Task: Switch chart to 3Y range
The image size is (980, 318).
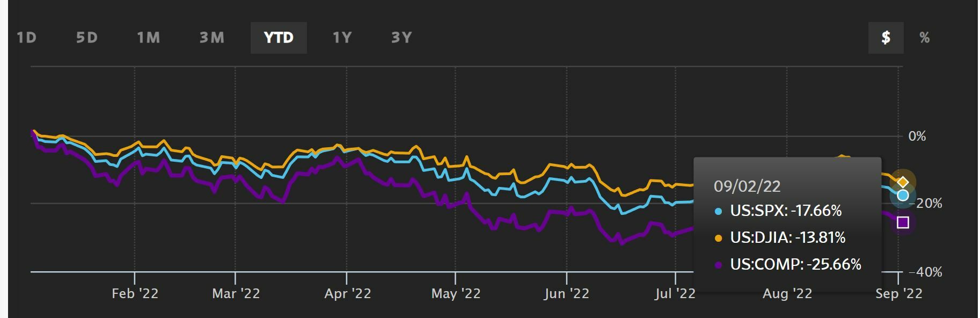Action: coord(401,38)
